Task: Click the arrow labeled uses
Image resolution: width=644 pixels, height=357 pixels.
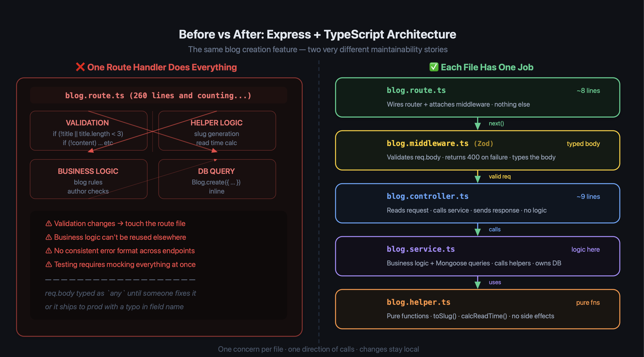Action: coord(477,282)
